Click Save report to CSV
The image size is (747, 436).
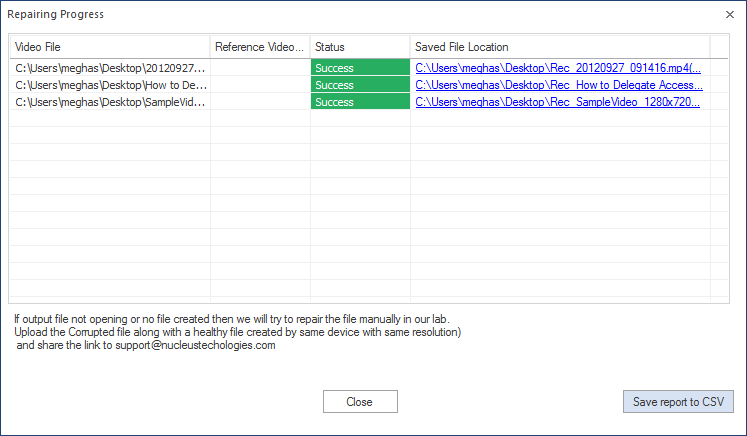[x=678, y=402]
